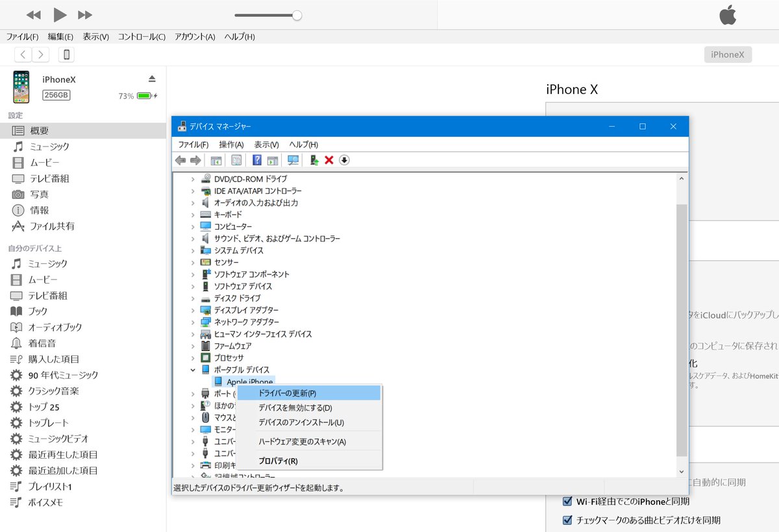Open Device Manager 操作(A) menu
The image size is (779, 532).
[231, 145]
